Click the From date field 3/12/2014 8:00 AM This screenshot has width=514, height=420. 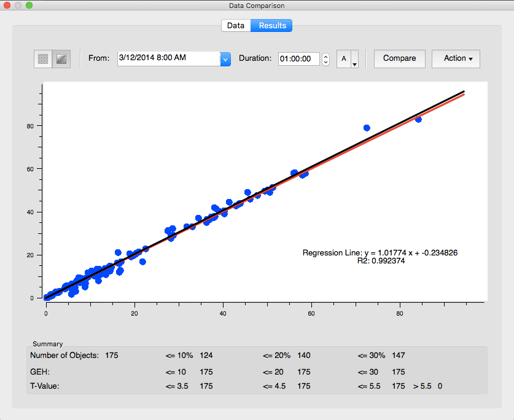(168, 59)
